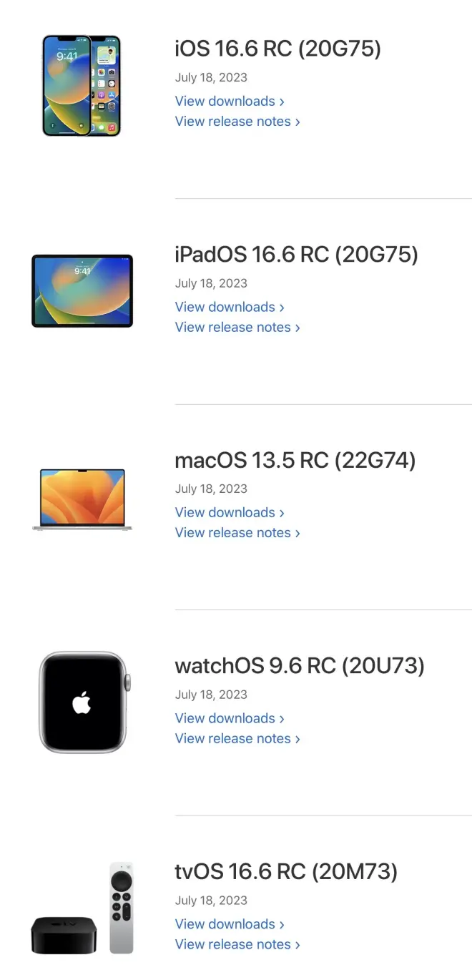The image size is (472, 980).
Task: View release notes for macOS 13.5 RC
Action: [x=237, y=533]
